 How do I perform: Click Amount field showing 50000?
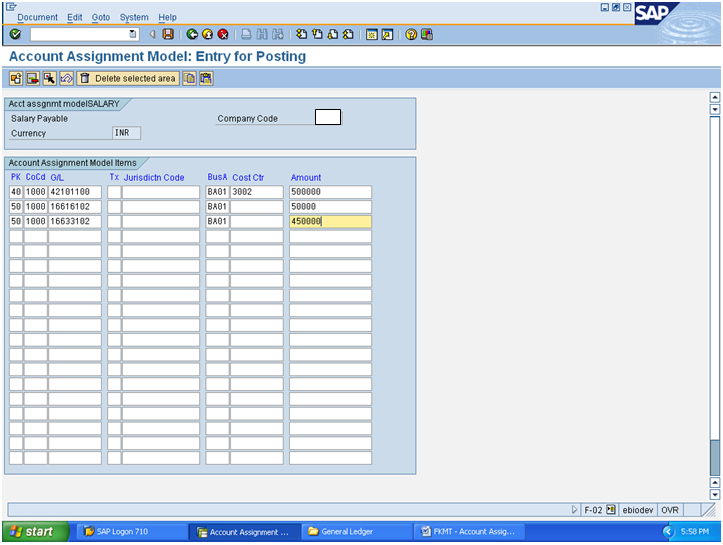pos(330,207)
